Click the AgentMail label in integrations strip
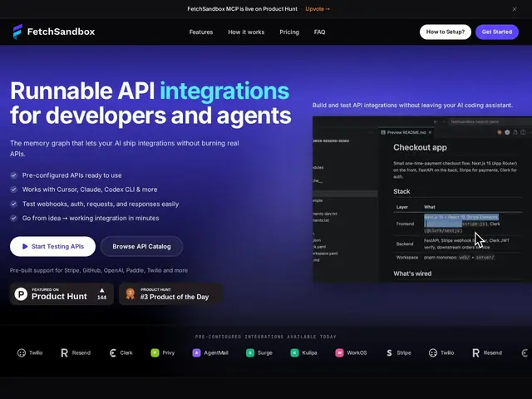This screenshot has width=532, height=399. coord(216,352)
